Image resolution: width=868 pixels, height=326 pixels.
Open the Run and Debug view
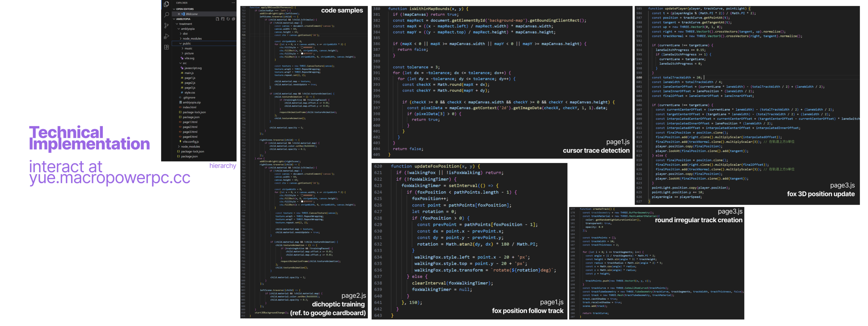pos(166,37)
